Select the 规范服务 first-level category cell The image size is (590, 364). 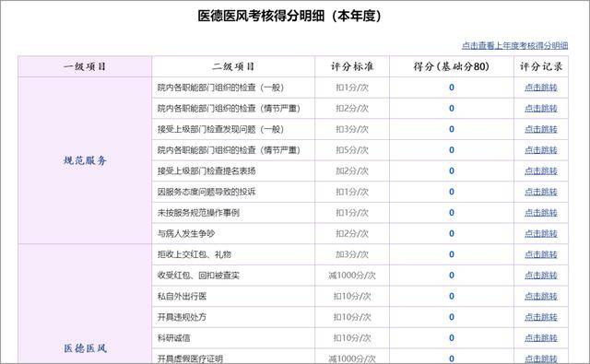[x=85, y=160]
